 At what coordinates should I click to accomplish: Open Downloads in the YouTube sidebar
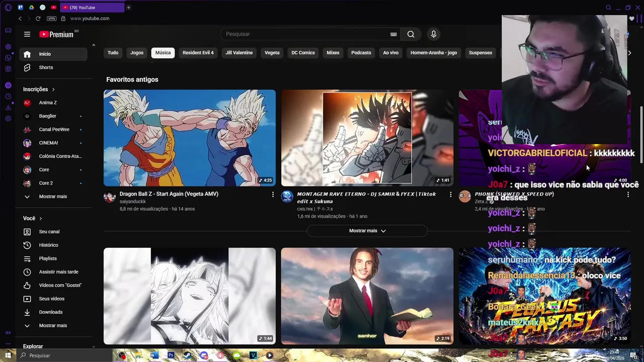pos(53,312)
